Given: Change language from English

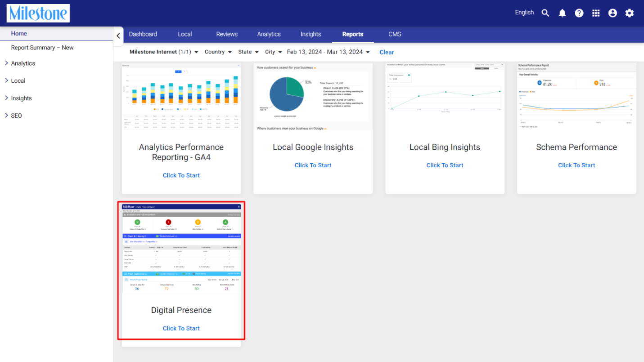Looking at the screenshot, I should click(524, 13).
